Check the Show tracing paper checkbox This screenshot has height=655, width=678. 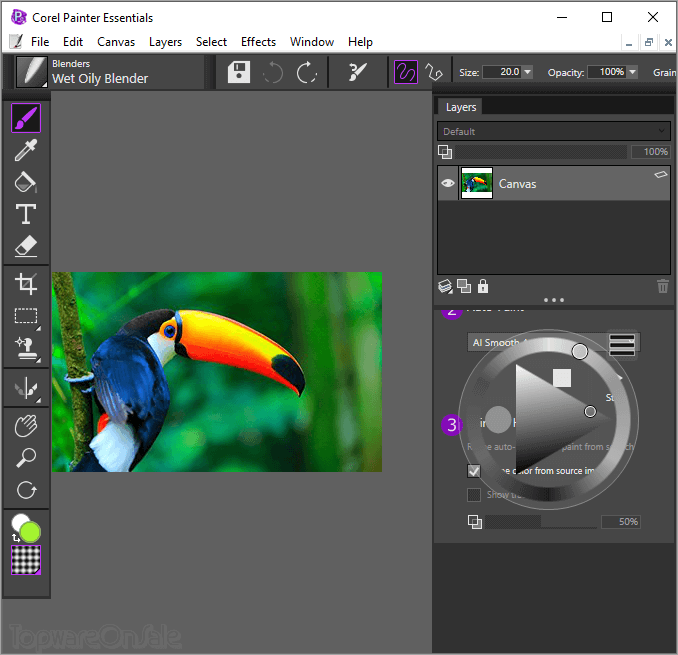[x=474, y=495]
